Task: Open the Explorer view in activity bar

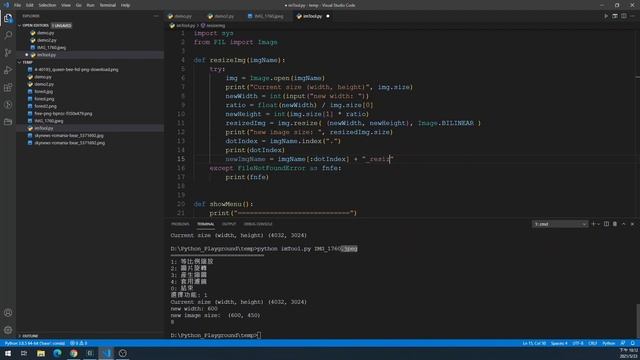Action: (x=8, y=18)
